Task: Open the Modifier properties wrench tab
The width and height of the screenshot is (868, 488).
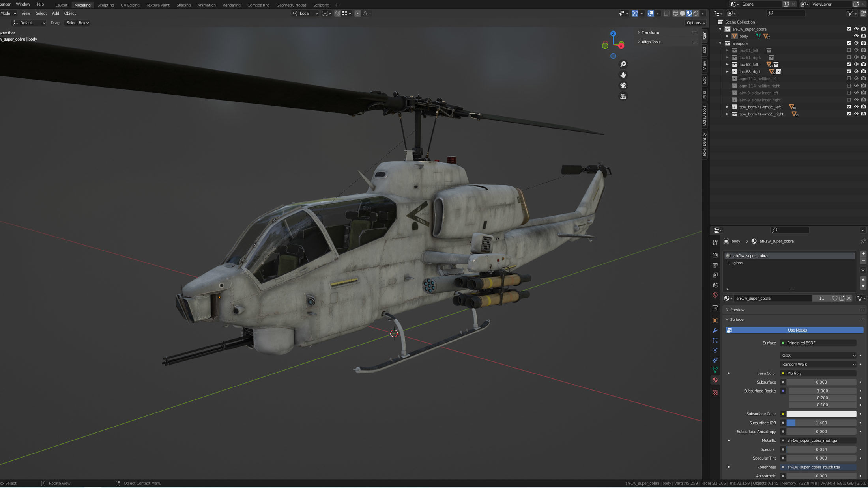Action: click(715, 330)
